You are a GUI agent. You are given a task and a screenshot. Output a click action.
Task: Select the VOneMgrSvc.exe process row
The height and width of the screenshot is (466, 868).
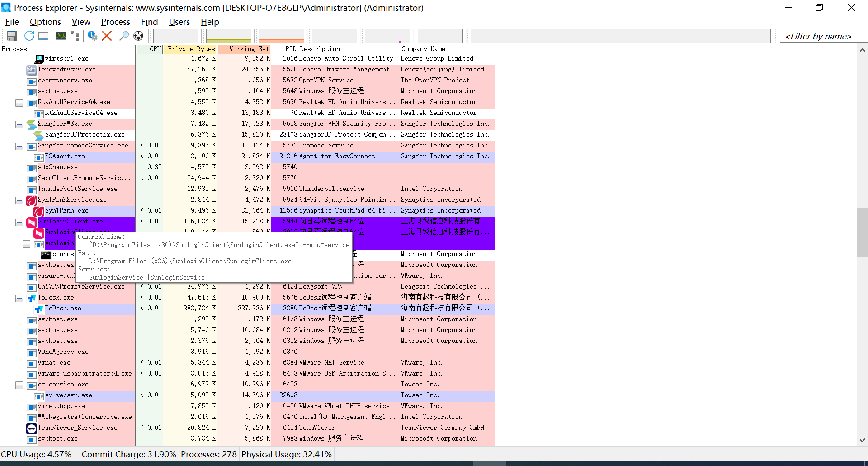tap(247, 352)
